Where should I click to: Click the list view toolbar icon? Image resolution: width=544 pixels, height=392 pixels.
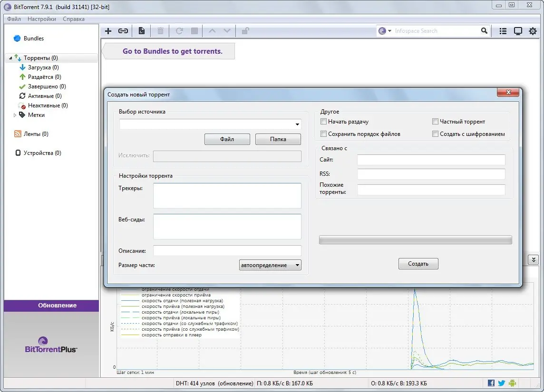[x=503, y=31]
